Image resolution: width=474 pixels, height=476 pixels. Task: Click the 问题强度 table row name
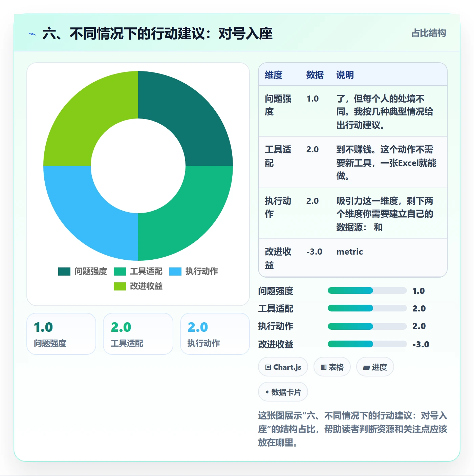(278, 105)
